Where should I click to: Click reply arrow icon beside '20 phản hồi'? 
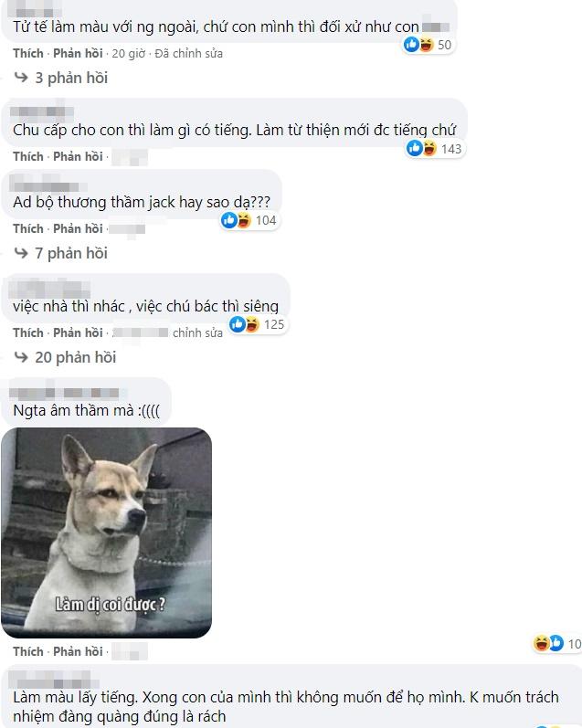21,356
